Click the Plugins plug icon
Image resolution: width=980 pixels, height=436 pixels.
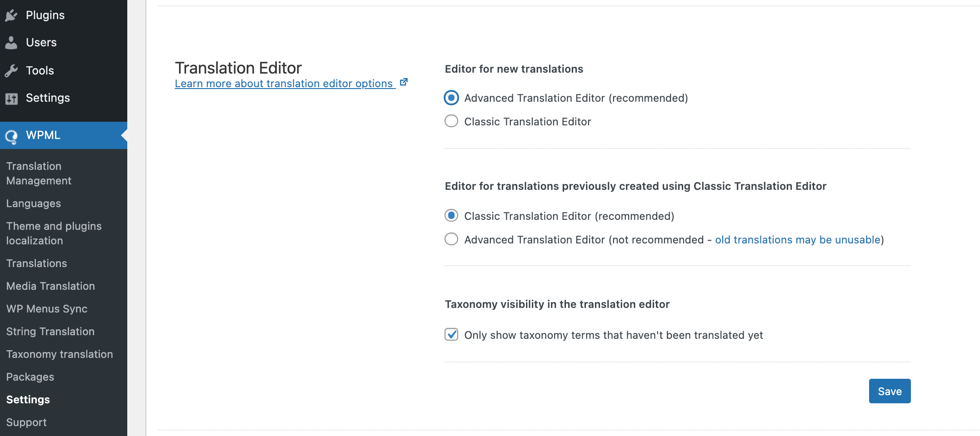point(11,15)
